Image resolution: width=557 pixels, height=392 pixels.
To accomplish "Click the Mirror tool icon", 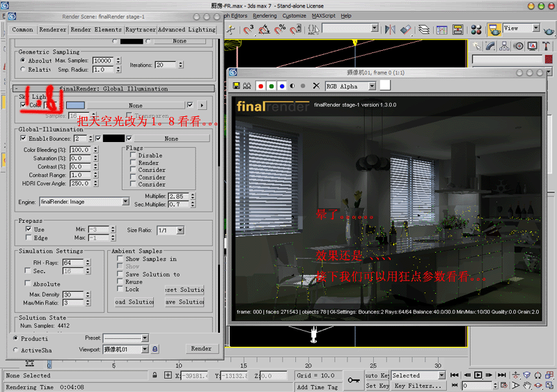I will 390,29.
